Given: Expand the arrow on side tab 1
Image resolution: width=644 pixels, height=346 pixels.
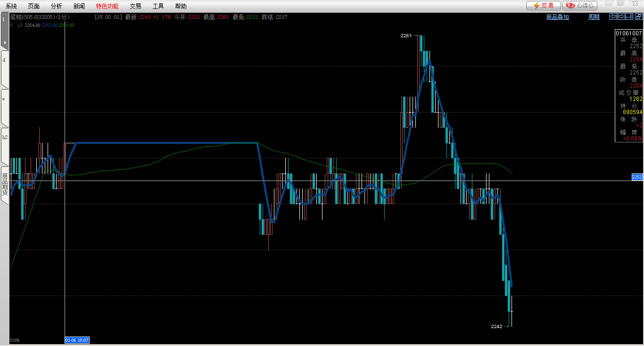Looking at the screenshot, I should tap(5, 42).
